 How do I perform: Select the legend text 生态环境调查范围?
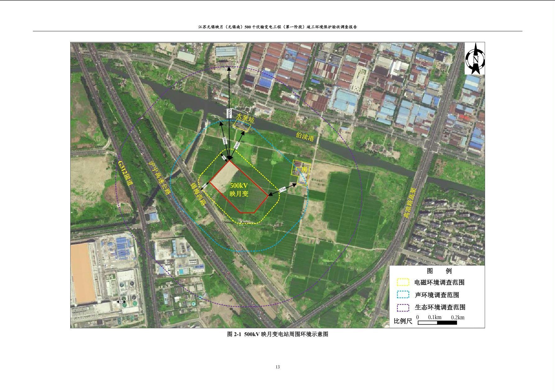pos(440,307)
